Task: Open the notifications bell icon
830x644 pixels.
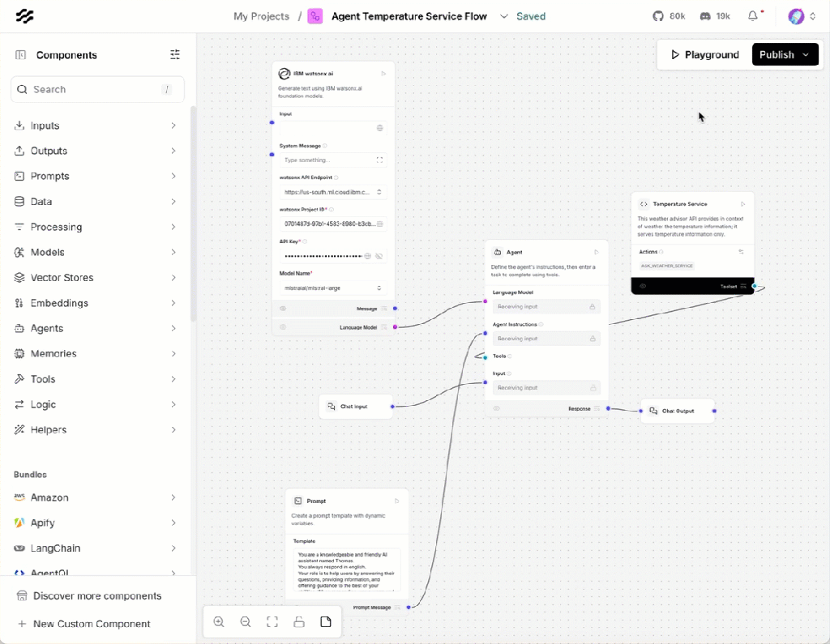Action: [753, 16]
